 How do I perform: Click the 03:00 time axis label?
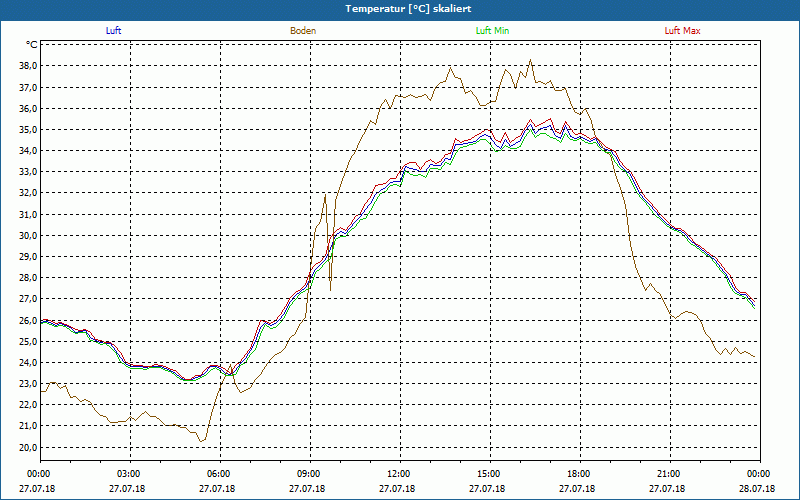coord(127,474)
